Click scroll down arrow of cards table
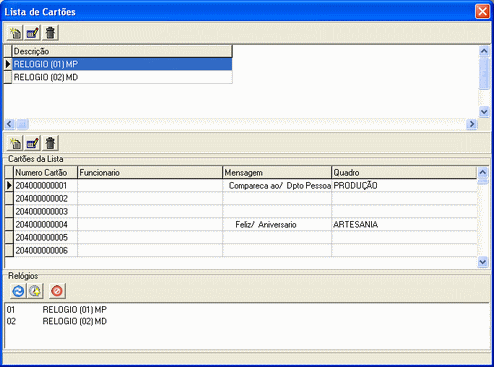 click(483, 262)
